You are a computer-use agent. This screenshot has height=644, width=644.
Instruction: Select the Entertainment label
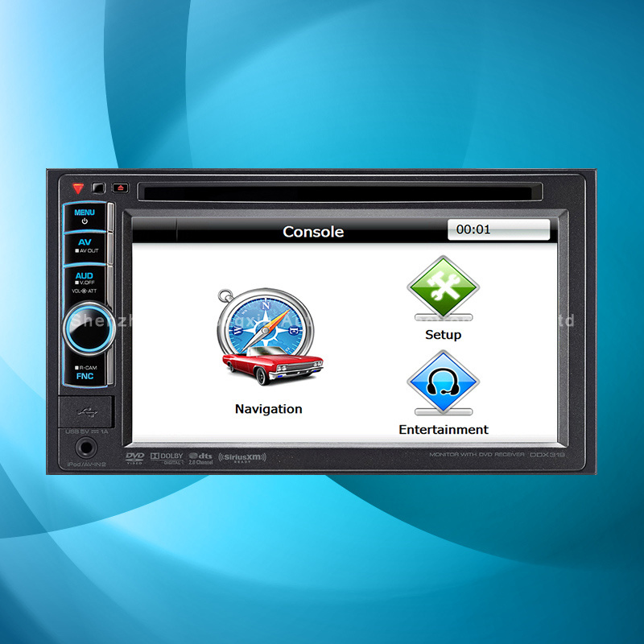point(444,430)
